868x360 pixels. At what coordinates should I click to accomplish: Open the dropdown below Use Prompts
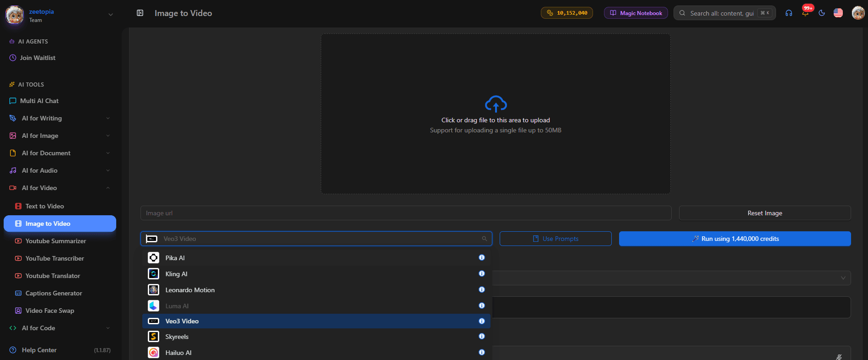672,278
